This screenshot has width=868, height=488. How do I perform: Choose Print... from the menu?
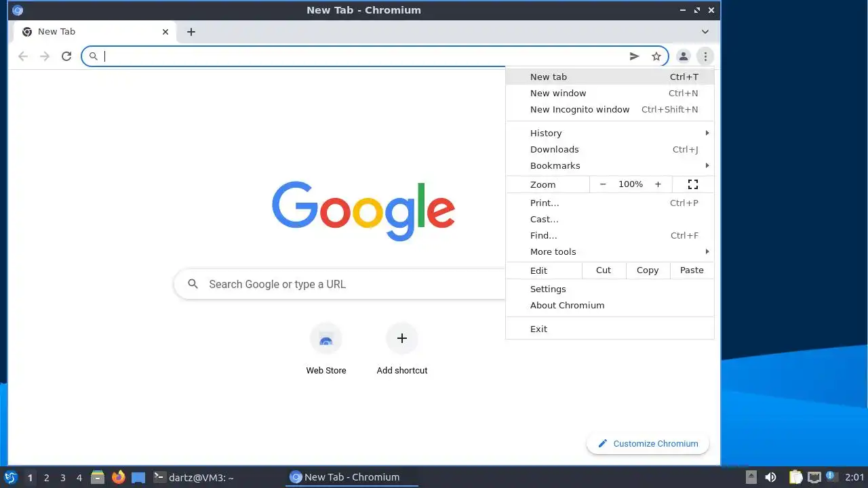coord(610,203)
